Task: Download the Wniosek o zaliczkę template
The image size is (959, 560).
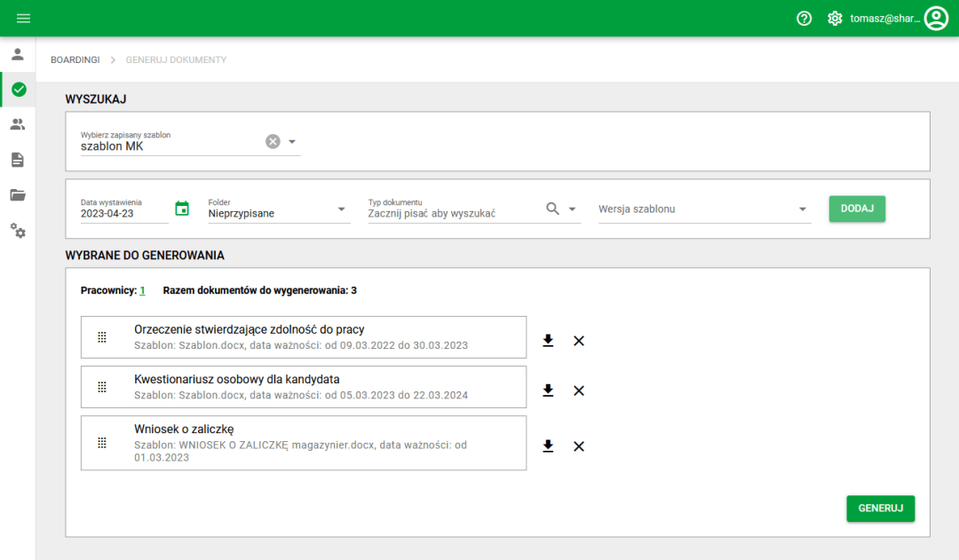Action: (548, 446)
